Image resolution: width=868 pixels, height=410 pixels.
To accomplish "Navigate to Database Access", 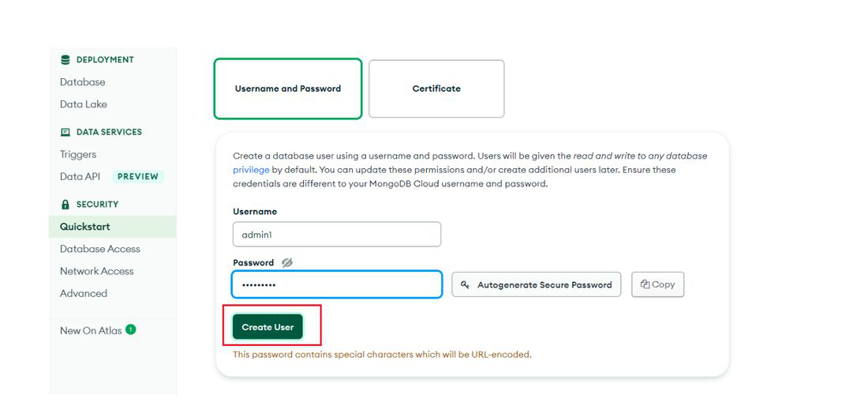I will (x=100, y=249).
